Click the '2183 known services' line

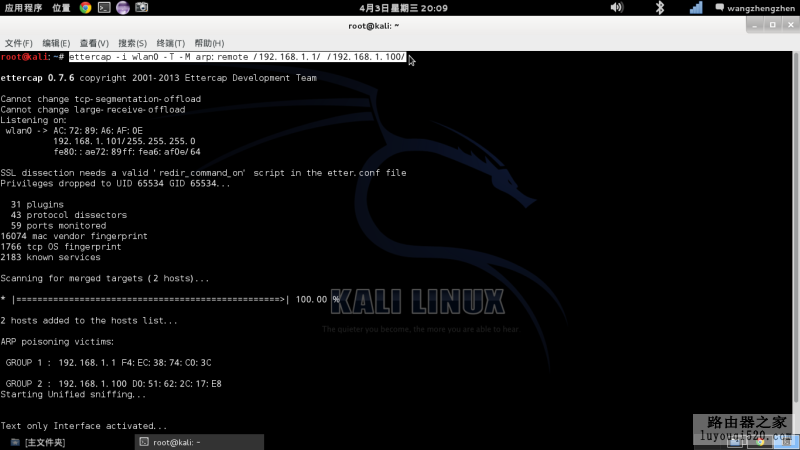(51, 257)
